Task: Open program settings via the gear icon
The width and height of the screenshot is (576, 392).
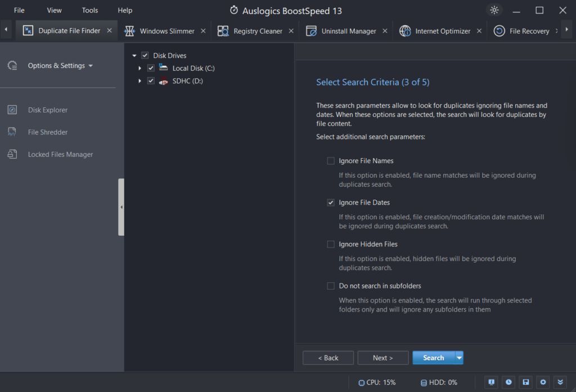Action: [x=543, y=382]
